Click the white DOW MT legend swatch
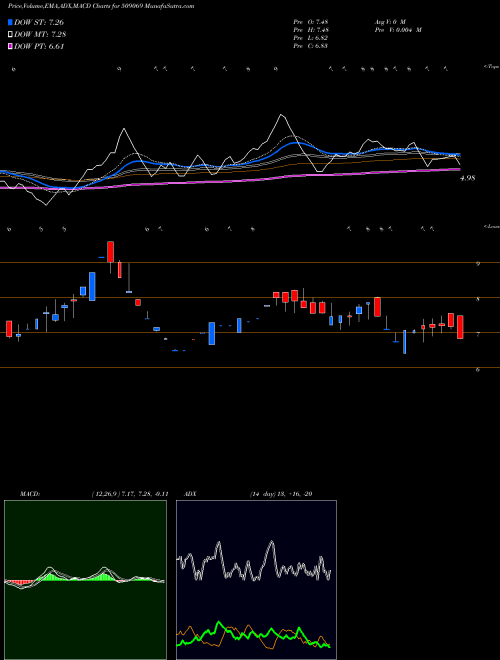This screenshot has height=660, width=500. [x=11, y=35]
